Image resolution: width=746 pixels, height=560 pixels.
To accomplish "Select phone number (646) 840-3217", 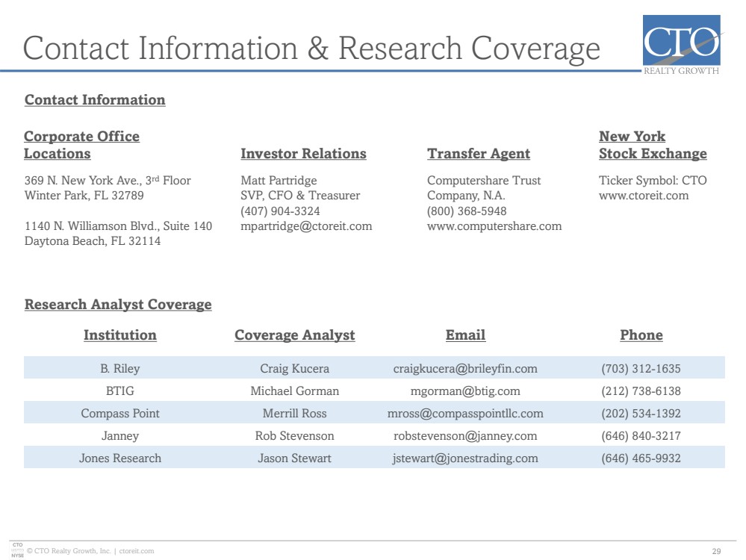I will click(x=641, y=436).
